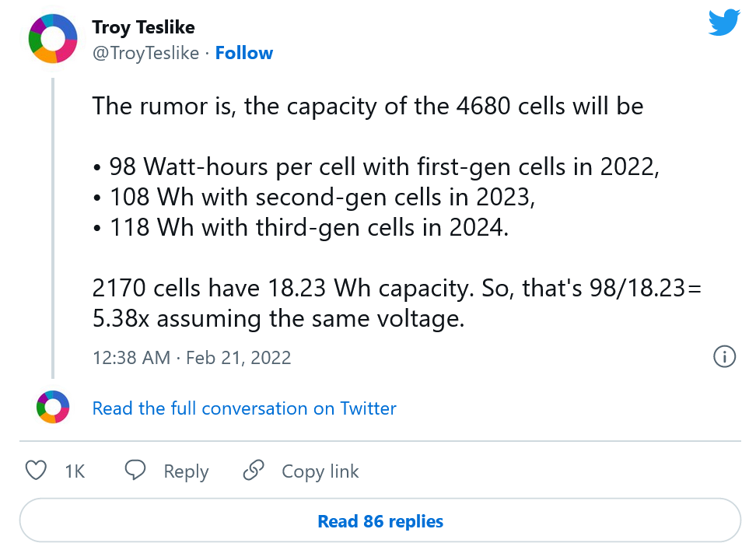
Task: Click the 1K likes count
Action: tap(75, 471)
